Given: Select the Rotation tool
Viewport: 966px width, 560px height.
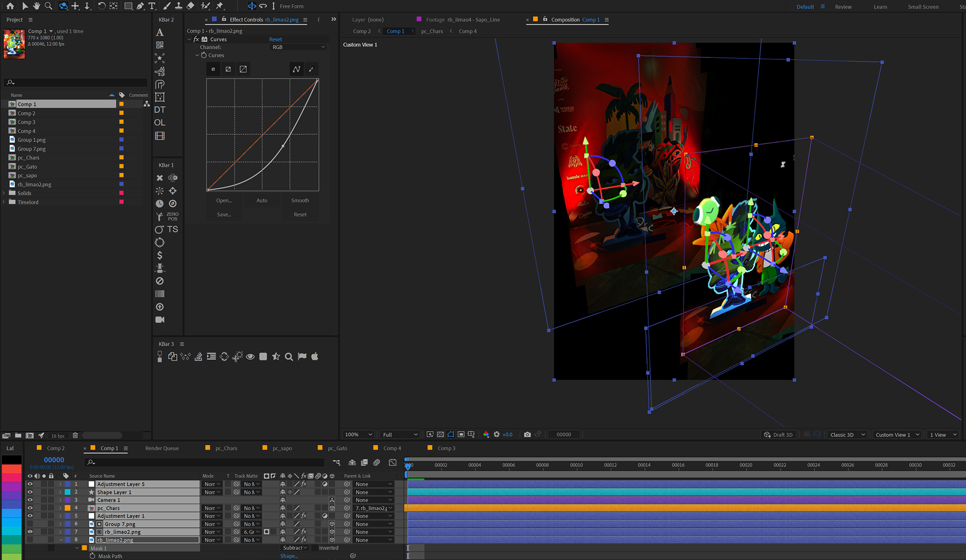Looking at the screenshot, I should click(102, 6).
